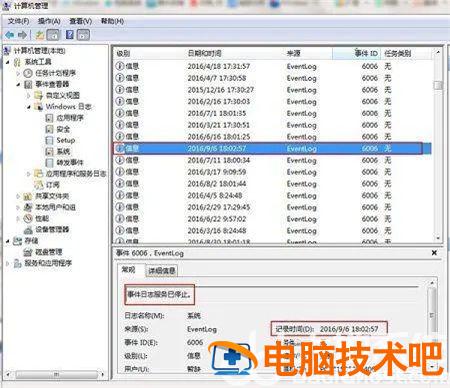Expand the 共享文件夹 tree arrow

(x=18, y=196)
